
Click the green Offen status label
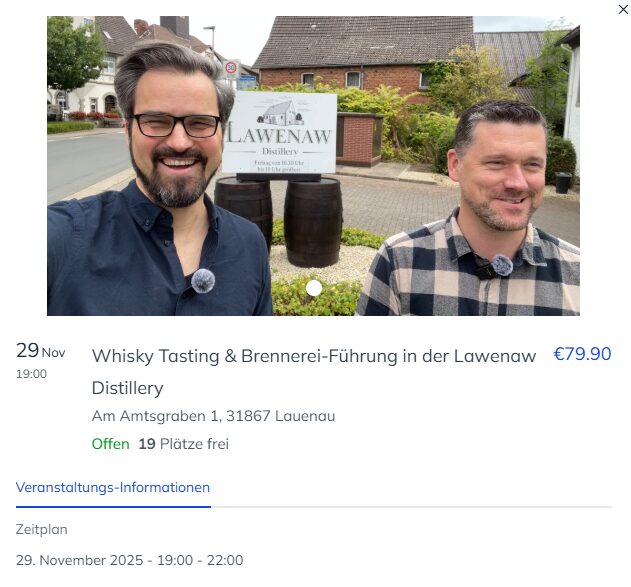[111, 444]
